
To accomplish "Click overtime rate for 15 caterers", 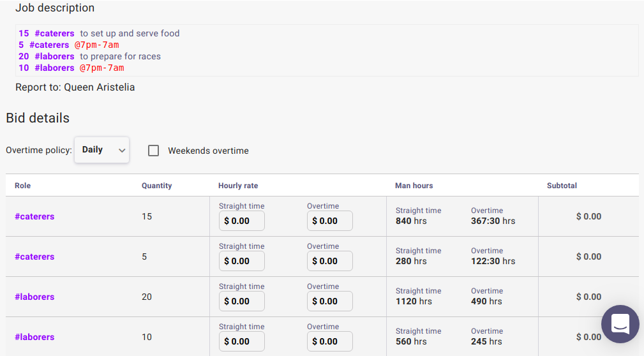I will coord(330,221).
